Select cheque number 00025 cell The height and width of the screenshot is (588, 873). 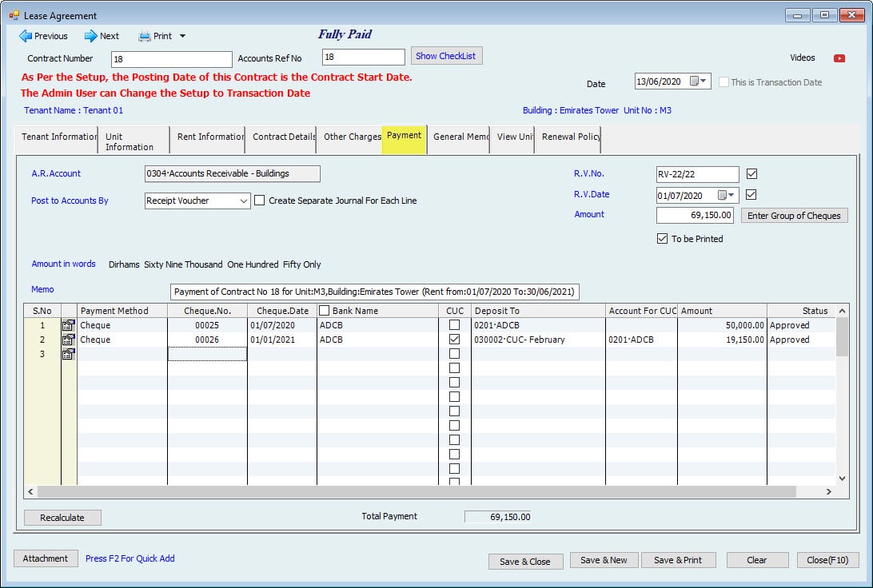tap(207, 325)
